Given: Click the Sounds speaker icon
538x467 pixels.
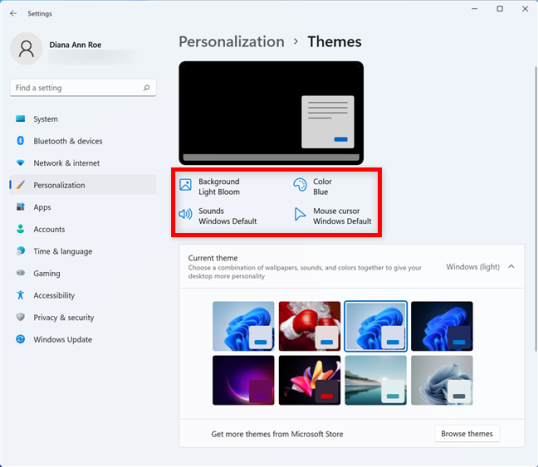Looking at the screenshot, I should tap(186, 214).
